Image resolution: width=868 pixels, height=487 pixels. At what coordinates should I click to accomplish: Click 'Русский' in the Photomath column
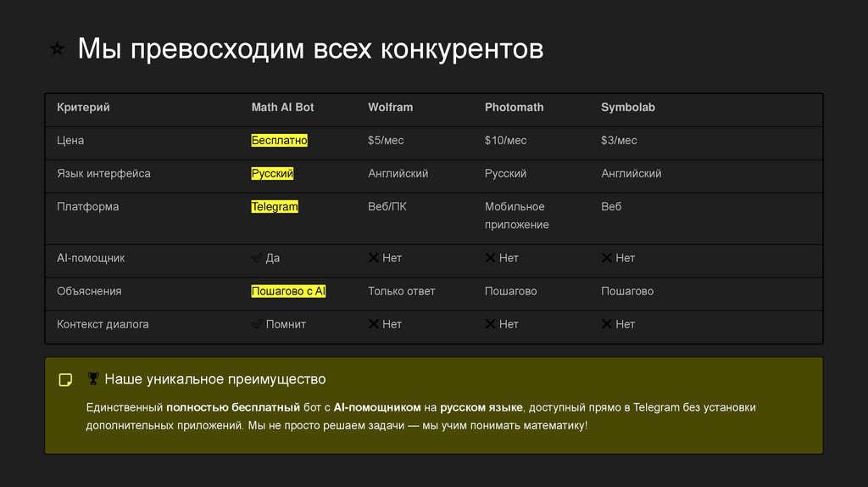(x=505, y=173)
